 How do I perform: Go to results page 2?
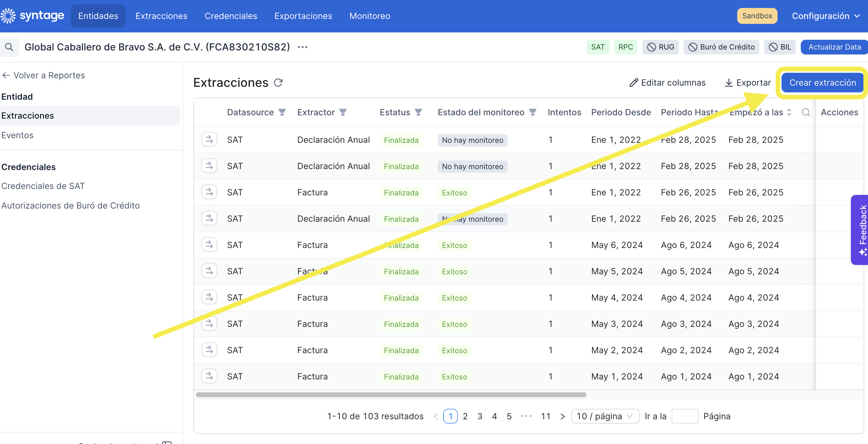point(465,416)
